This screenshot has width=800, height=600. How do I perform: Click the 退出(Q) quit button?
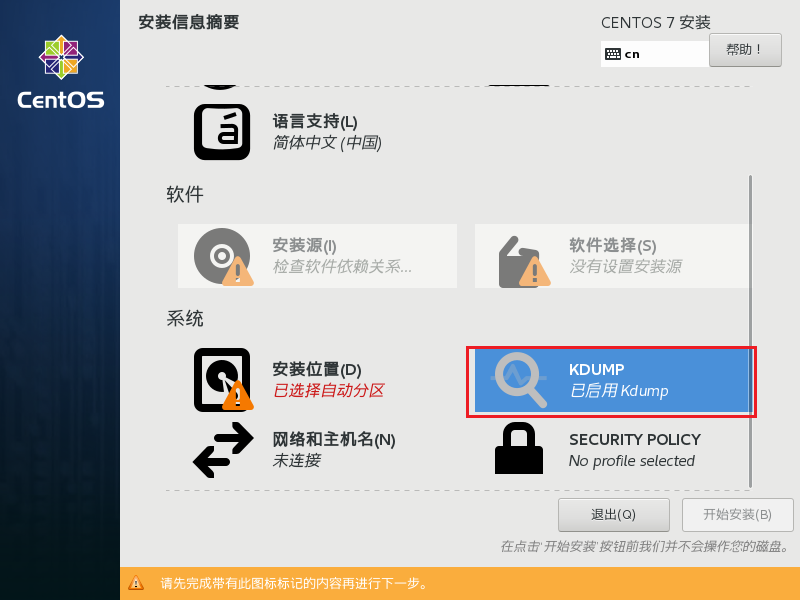613,515
